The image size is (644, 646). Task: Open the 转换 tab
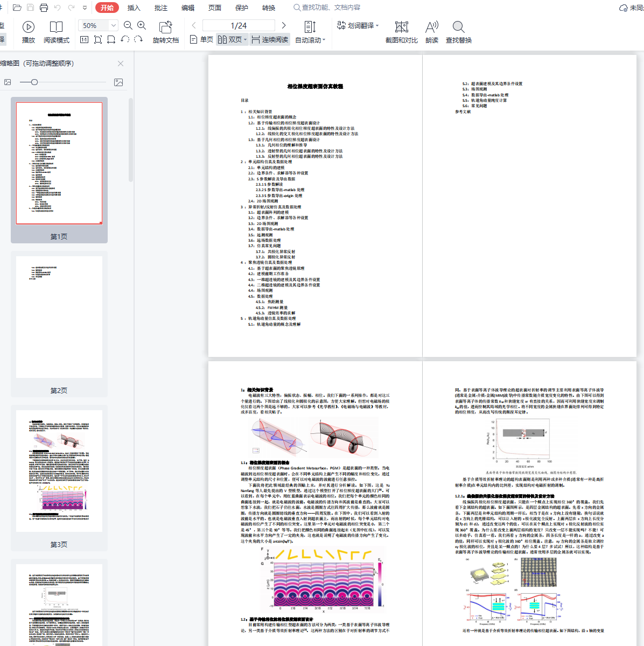pyautogui.click(x=268, y=8)
